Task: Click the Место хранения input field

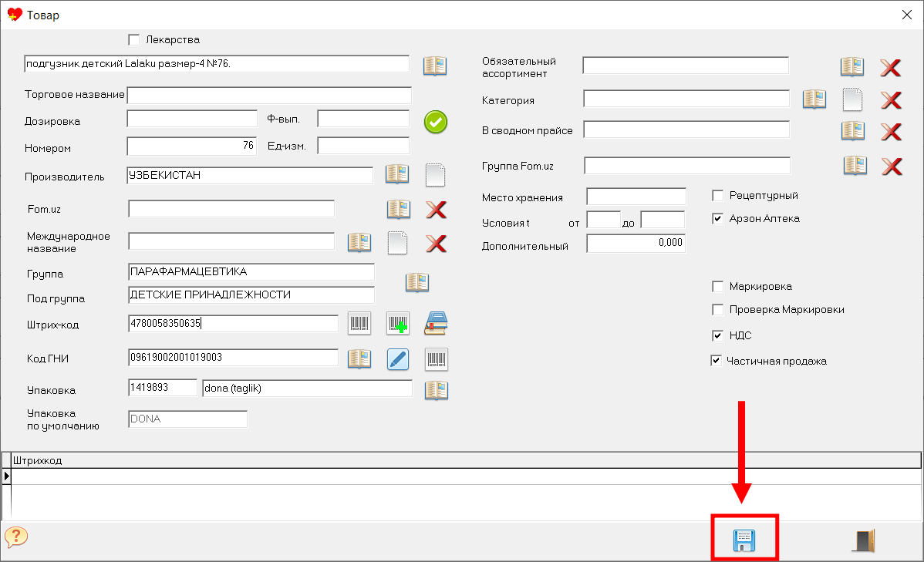Action: (x=636, y=196)
